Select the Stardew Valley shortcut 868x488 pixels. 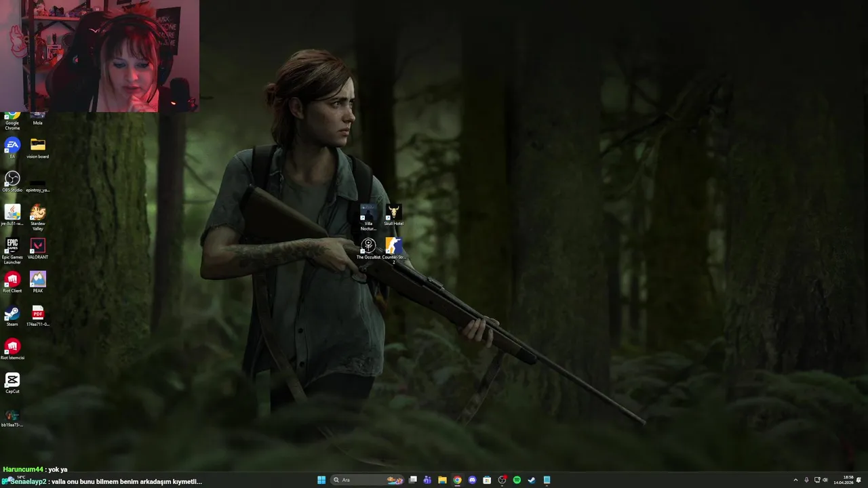pyautogui.click(x=38, y=218)
